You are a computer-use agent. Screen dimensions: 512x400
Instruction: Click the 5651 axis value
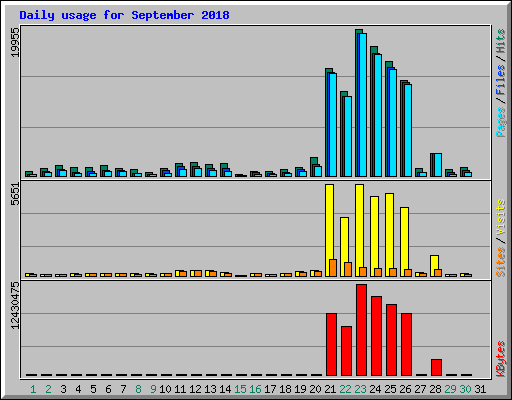[15, 194]
